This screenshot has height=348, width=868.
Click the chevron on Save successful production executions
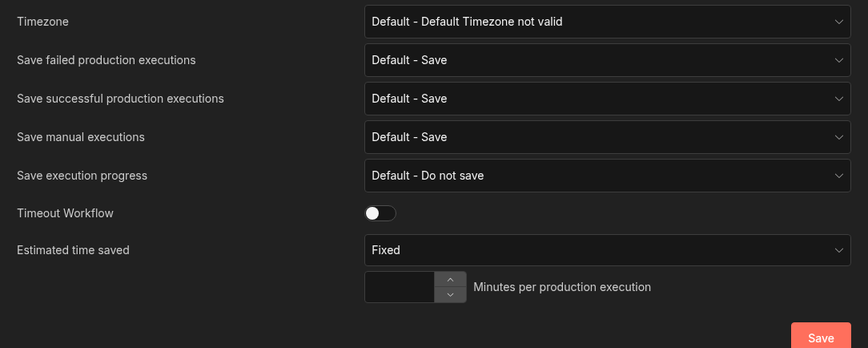click(x=838, y=99)
